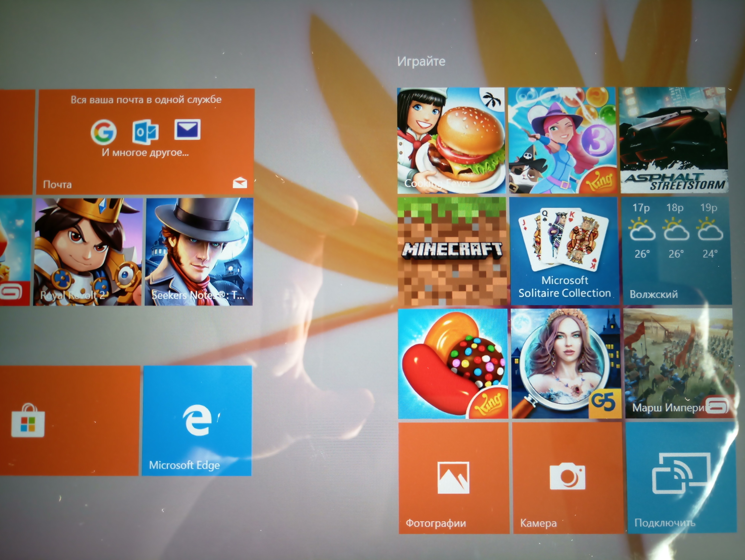This screenshot has width=745, height=560.
Task: Open the Royal Revolt 2 game tile
Action: [x=88, y=252]
